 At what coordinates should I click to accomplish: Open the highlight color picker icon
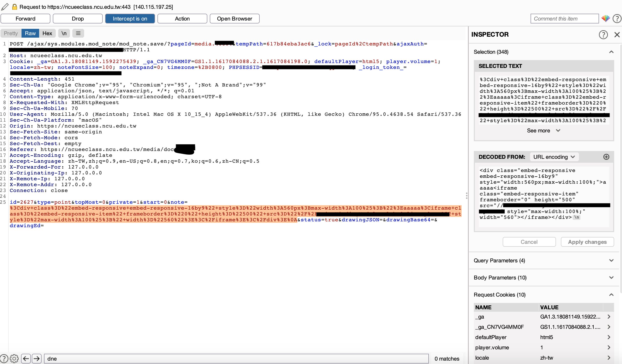pyautogui.click(x=606, y=19)
